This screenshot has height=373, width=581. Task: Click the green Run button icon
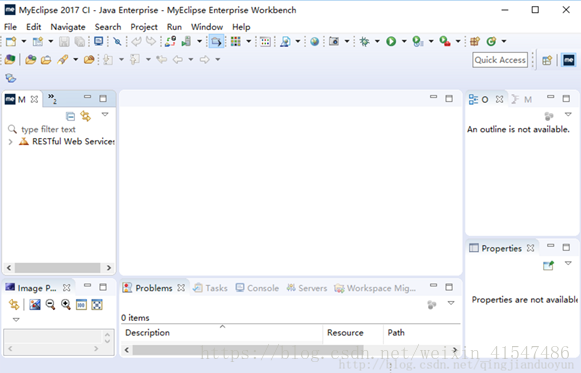[391, 41]
